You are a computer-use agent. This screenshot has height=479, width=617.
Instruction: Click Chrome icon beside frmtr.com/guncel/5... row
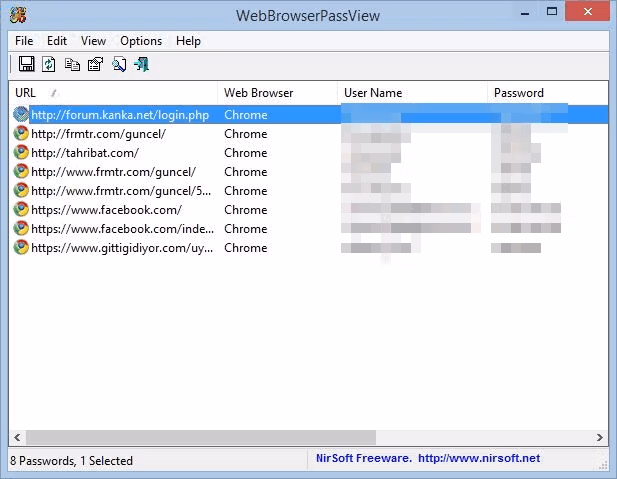(x=21, y=190)
